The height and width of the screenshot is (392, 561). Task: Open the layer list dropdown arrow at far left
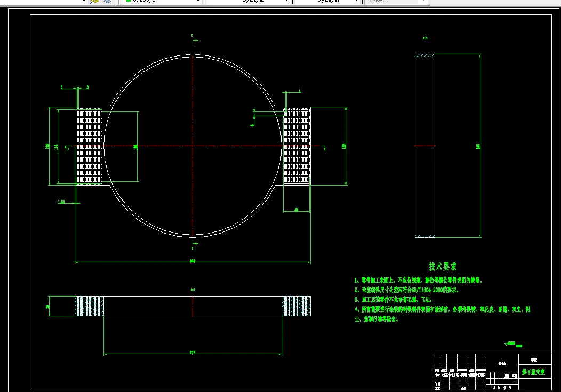[84, 1]
